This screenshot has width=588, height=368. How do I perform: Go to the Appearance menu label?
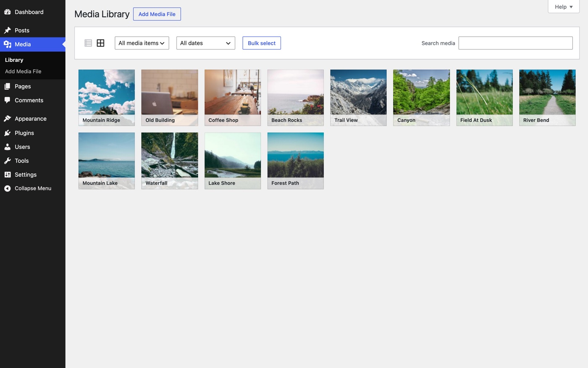pyautogui.click(x=31, y=119)
